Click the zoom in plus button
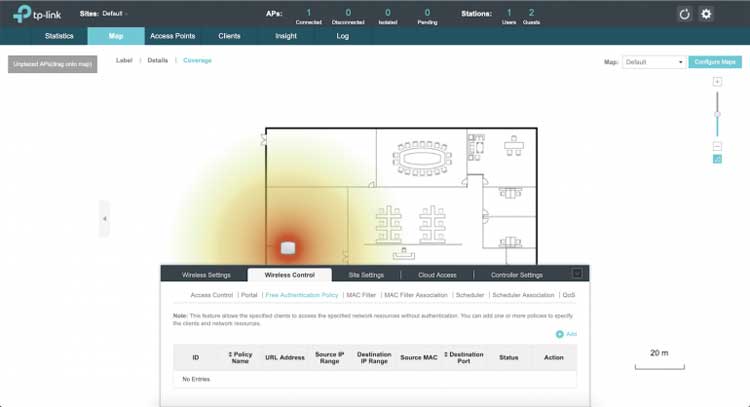 pos(717,81)
